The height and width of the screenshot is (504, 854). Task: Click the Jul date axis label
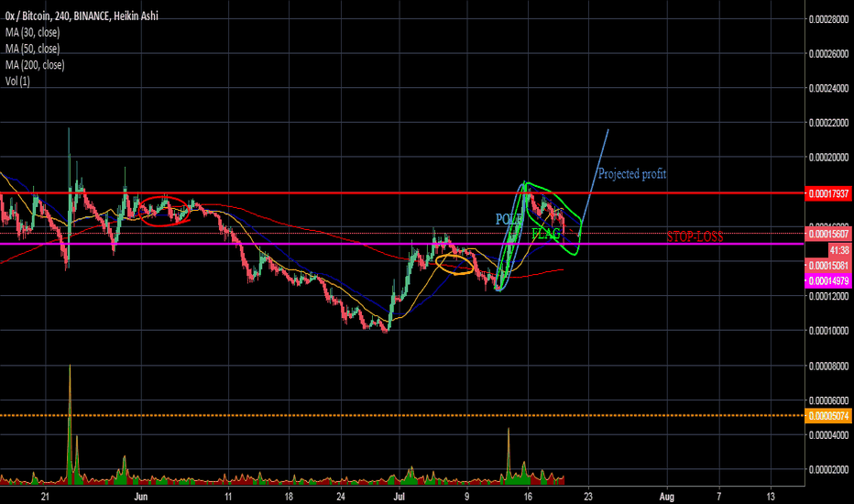pyautogui.click(x=400, y=497)
